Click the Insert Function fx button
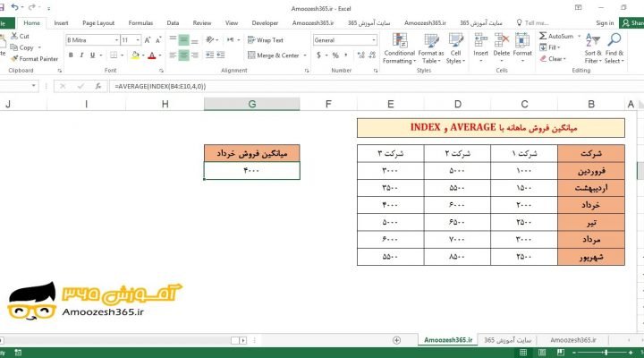This screenshot has width=644, height=358. point(98,86)
